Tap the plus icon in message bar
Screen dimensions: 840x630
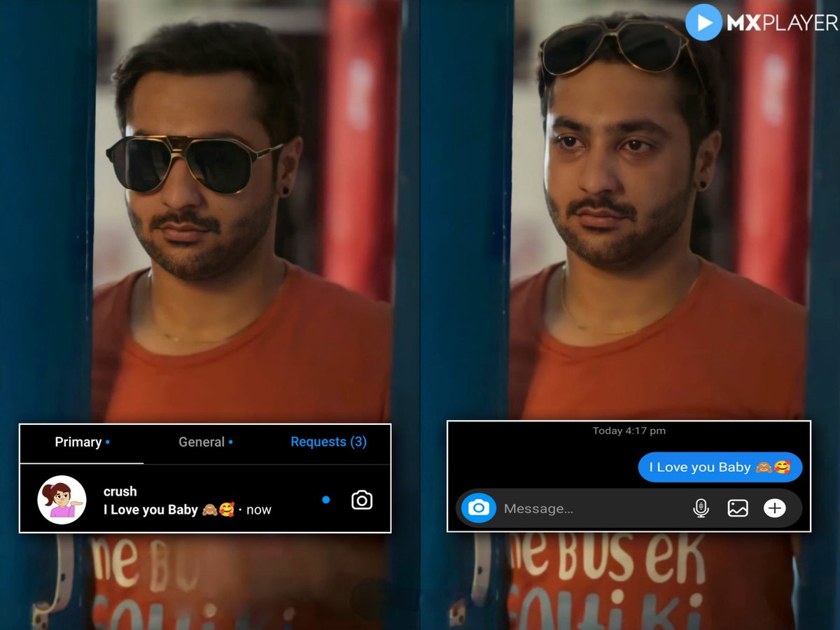775,508
